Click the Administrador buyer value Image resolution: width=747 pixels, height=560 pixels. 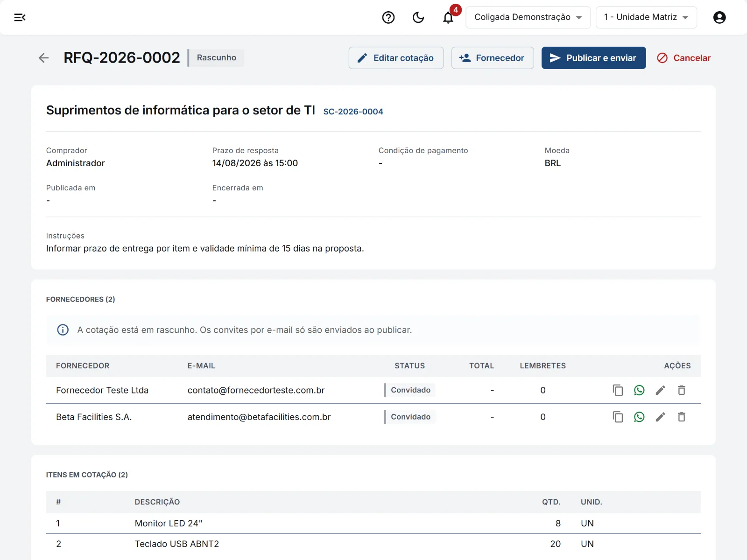(75, 163)
